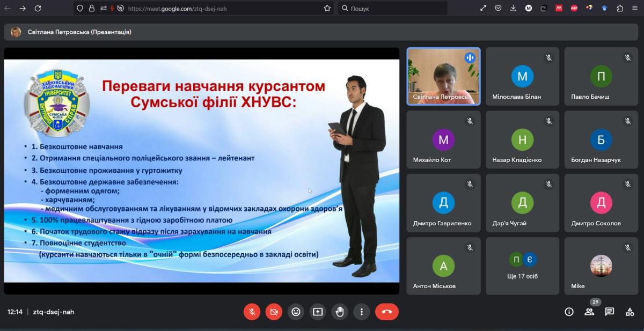Image resolution: width=644 pixels, height=331 pixels.
Task: Click the muted mic icon on Дмитро Гавриленко tile
Action: pyautogui.click(x=470, y=185)
